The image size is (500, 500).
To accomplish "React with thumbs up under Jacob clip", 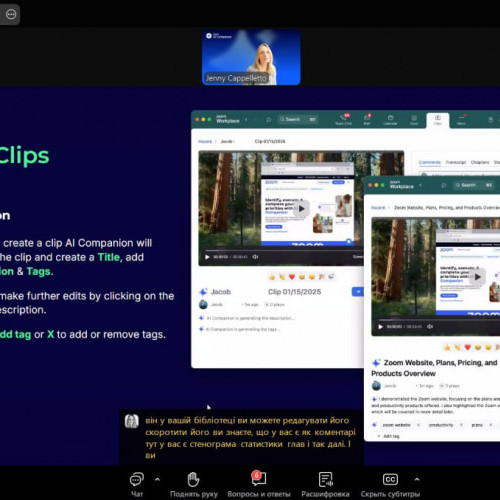I will pyautogui.click(x=272, y=277).
